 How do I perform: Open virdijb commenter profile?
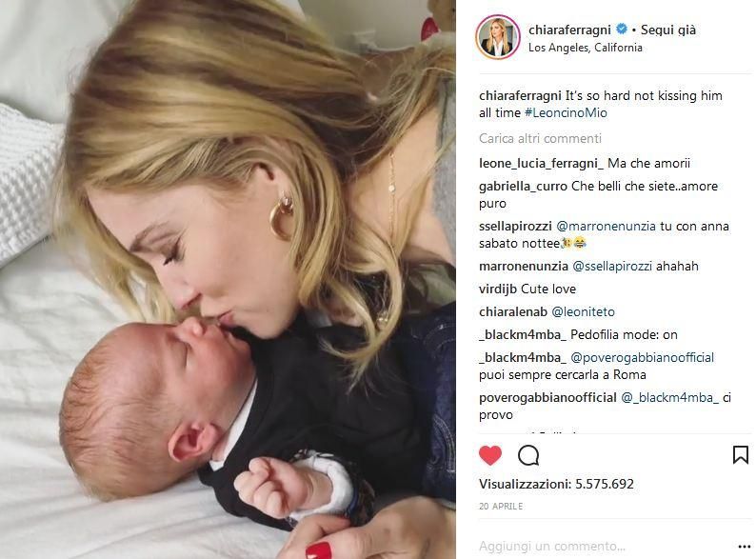tap(498, 289)
